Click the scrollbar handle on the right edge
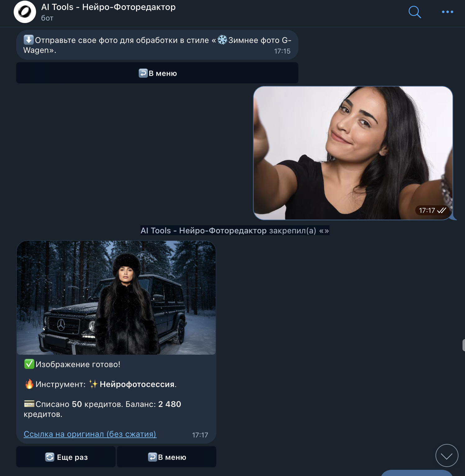Screen dimensions: 465x476 [463, 345]
